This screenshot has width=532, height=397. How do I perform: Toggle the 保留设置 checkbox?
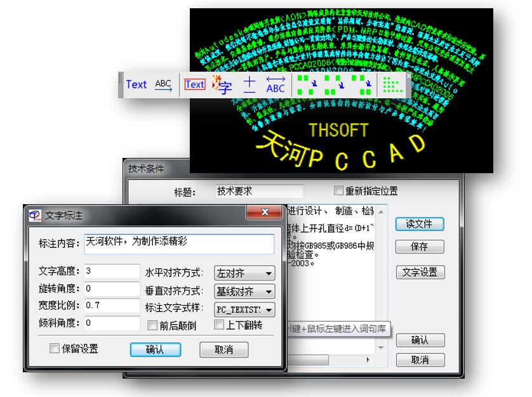click(x=55, y=348)
